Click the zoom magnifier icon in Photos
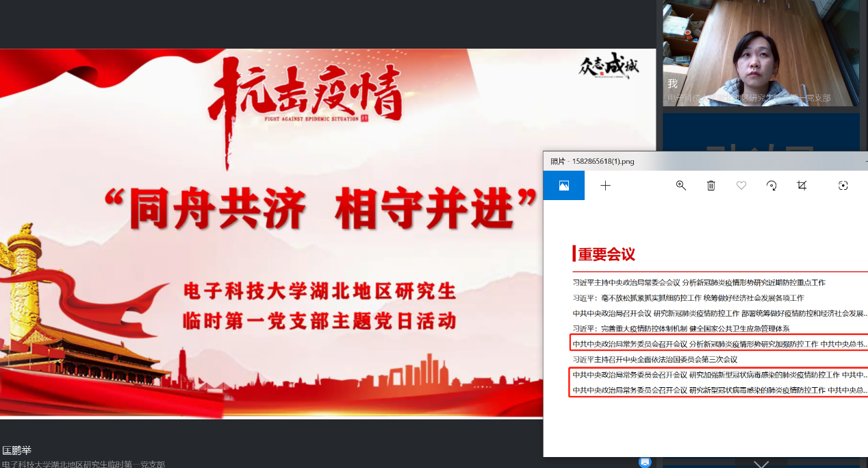Image resolution: width=868 pixels, height=468 pixels. tap(680, 186)
